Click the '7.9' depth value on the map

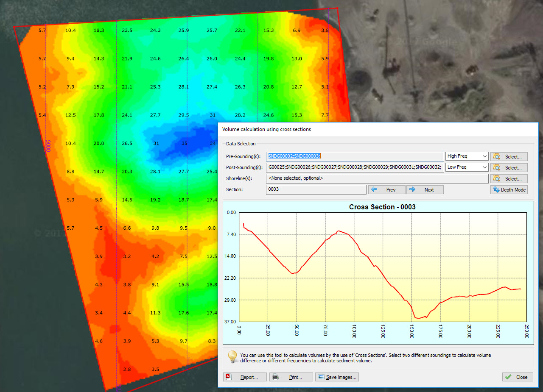tap(70, 87)
